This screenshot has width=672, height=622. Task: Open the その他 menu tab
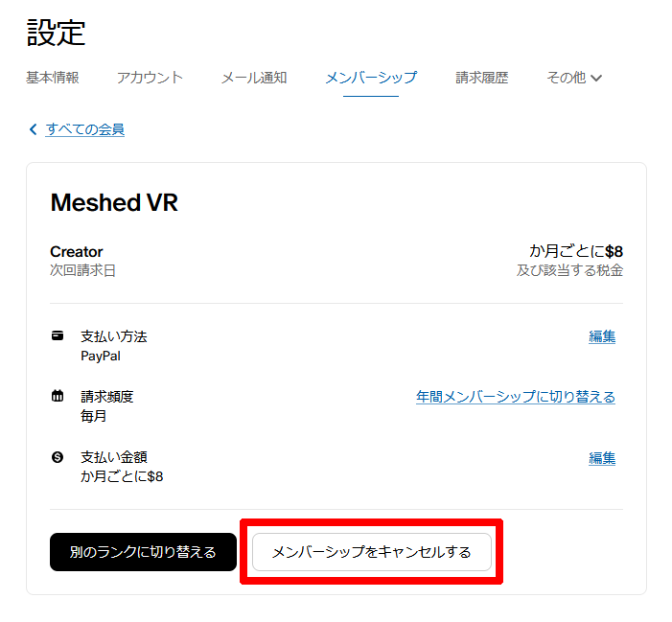[x=574, y=78]
